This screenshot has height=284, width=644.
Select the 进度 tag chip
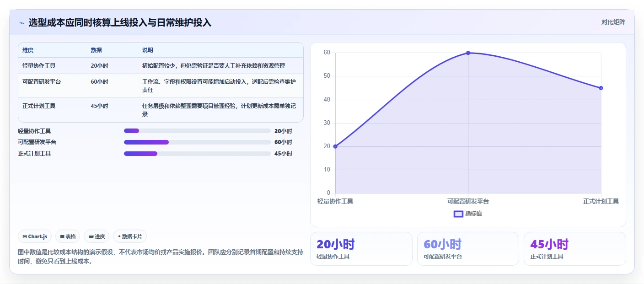coord(97,236)
